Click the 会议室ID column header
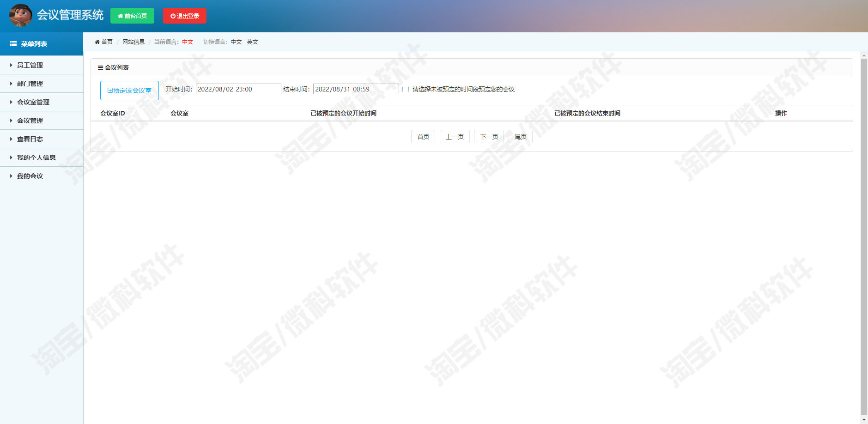This screenshot has height=424, width=868. 113,113
